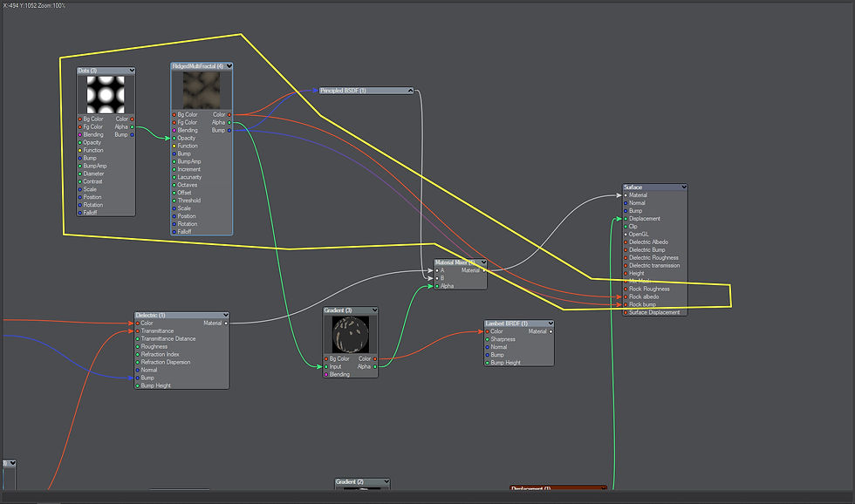
Task: Click Alpha output socket on RidgedMultiFractal node
Action: (x=229, y=123)
